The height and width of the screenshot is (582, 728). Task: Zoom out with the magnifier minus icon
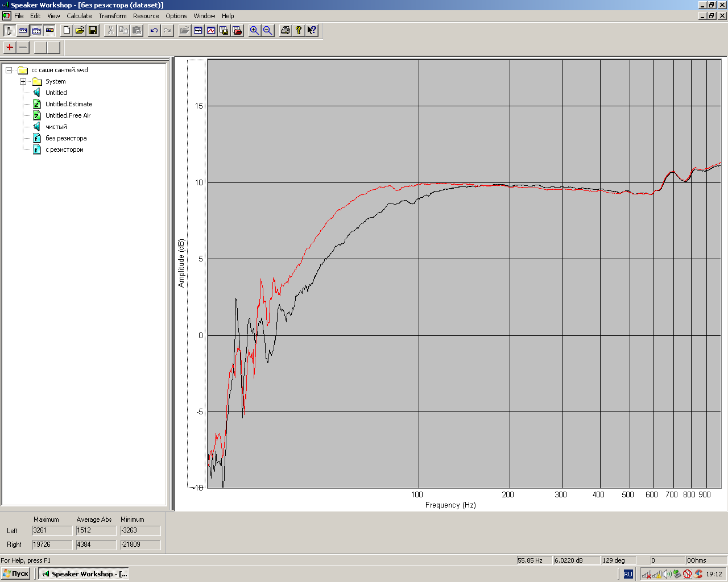tap(267, 30)
